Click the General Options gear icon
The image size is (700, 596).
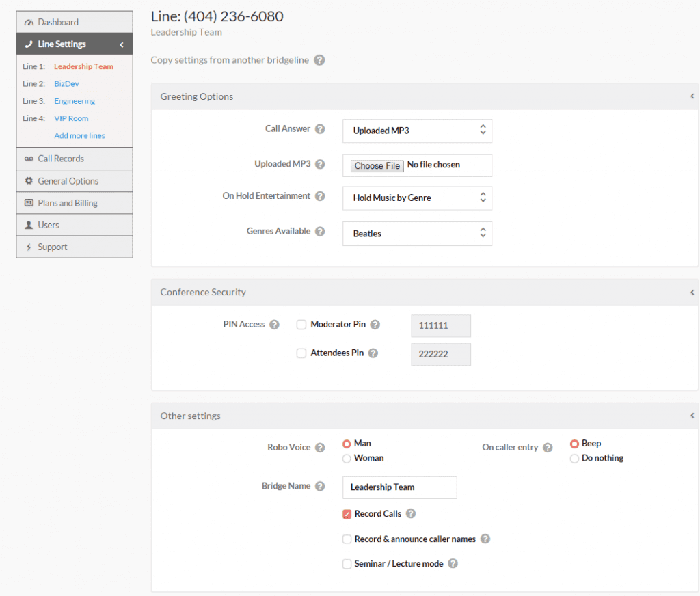(x=29, y=181)
